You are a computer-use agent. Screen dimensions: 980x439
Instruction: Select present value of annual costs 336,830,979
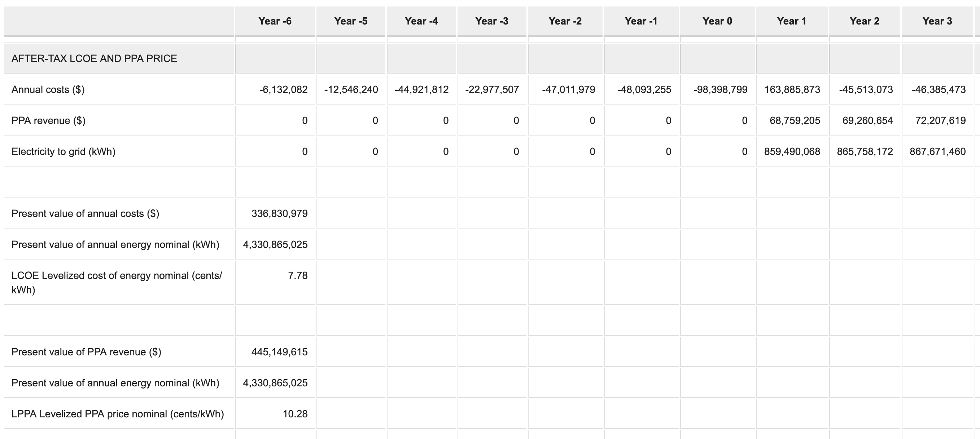279,214
